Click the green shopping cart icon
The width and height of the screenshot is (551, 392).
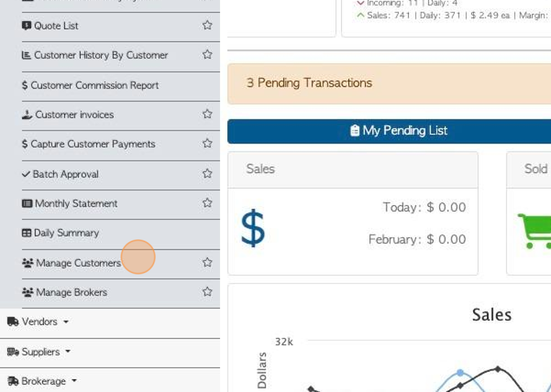click(x=535, y=231)
